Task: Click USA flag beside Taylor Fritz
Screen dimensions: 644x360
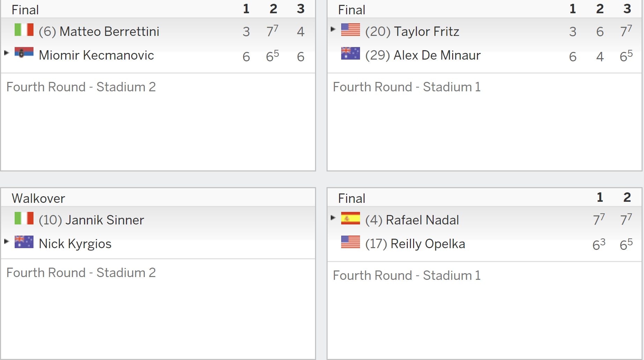Action: coord(351,30)
